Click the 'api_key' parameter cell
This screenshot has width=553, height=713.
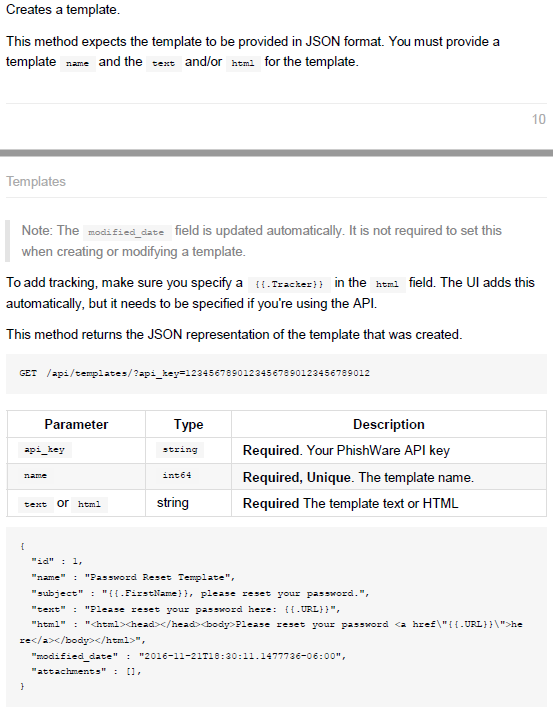(45, 450)
